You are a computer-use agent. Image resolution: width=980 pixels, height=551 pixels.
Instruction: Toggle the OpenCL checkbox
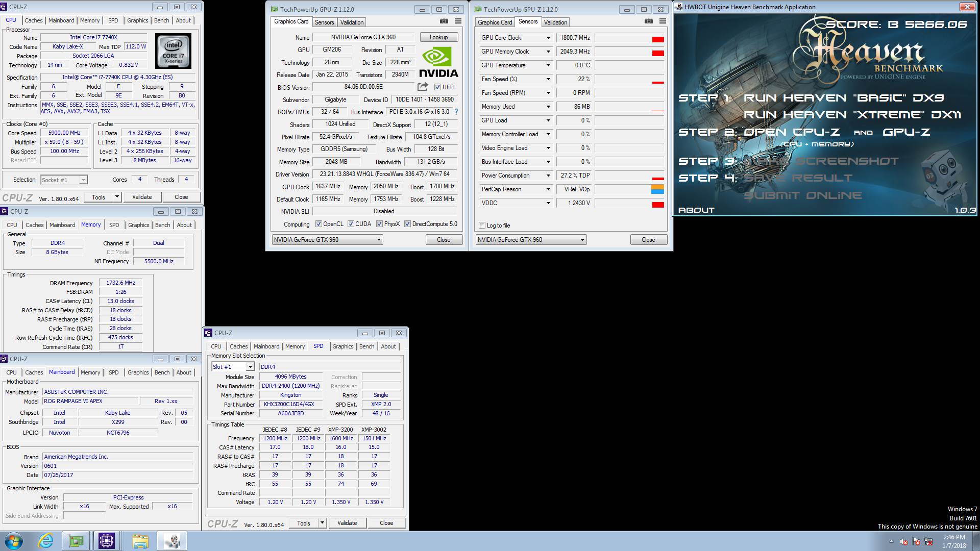(x=318, y=224)
